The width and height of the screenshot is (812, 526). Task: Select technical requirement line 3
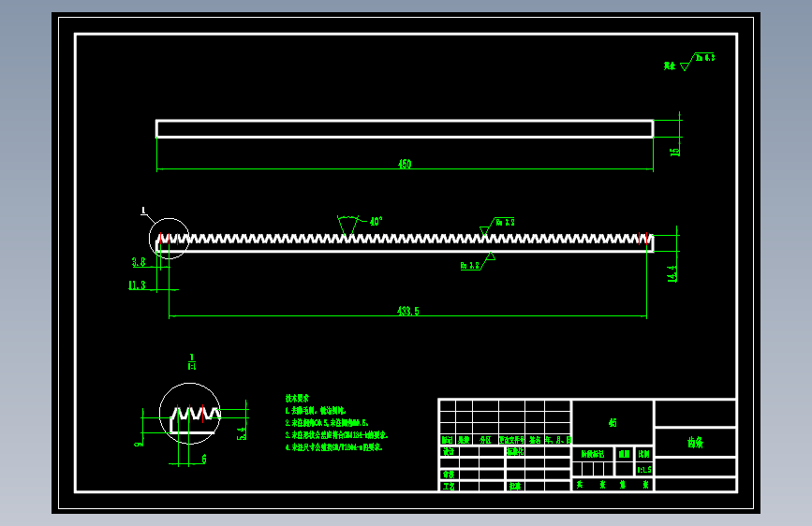coord(336,435)
